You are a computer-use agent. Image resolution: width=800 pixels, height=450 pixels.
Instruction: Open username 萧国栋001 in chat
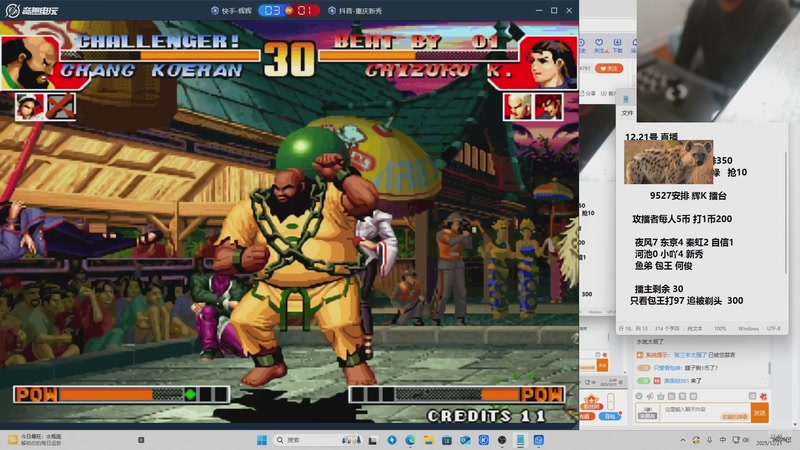[x=676, y=381]
